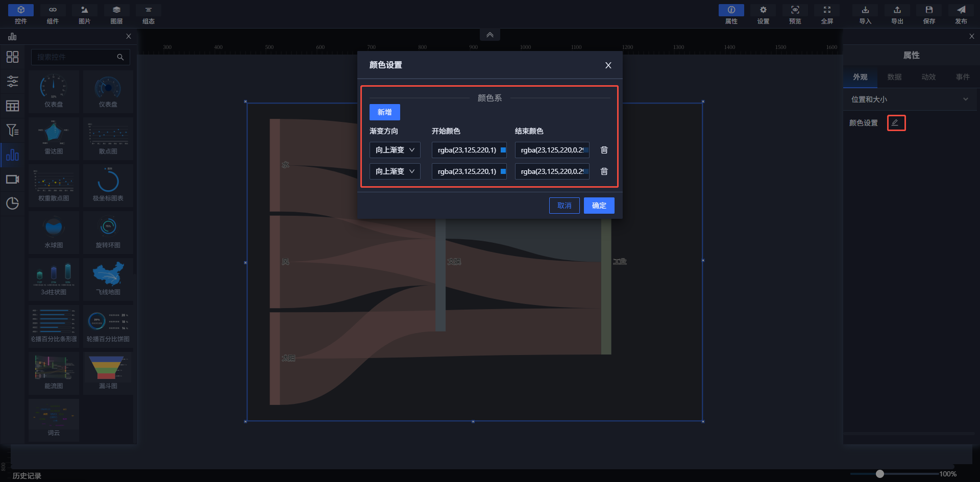Click 确定 to confirm color settings
The image size is (980, 482).
[599, 206]
